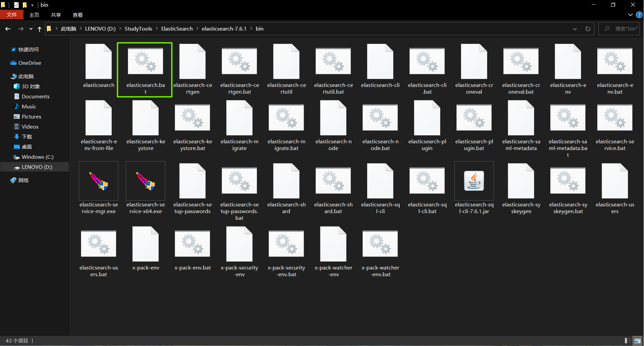This screenshot has width=644, height=346.
Task: Select elasticsearch-users.bat file
Action: [99, 252]
